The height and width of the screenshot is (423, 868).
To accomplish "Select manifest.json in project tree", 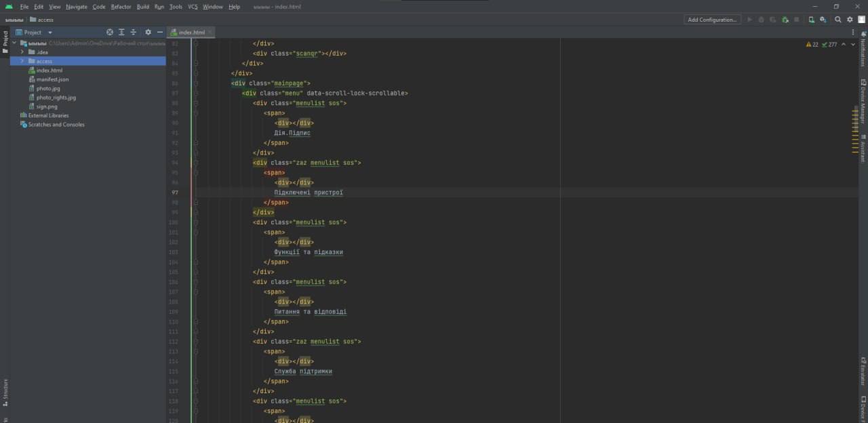I will pos(52,79).
